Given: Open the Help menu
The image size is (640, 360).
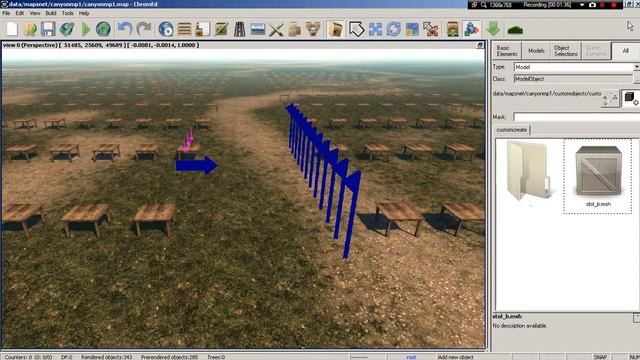Looking at the screenshot, I should click(84, 13).
